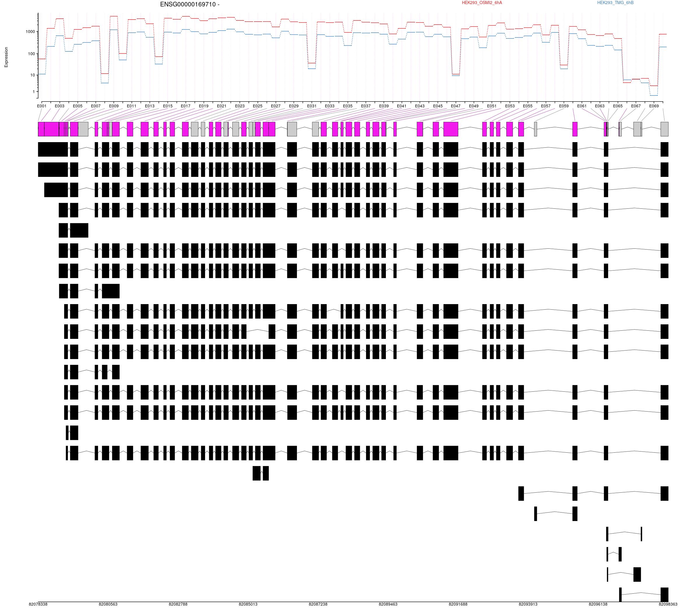Click exon label E047
The width and height of the screenshot is (700, 610).
click(x=456, y=106)
